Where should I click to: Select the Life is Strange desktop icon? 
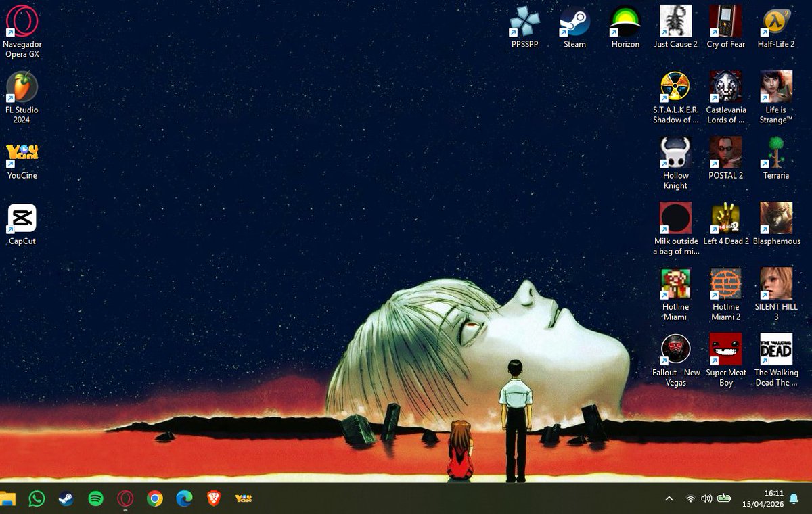[776, 97]
